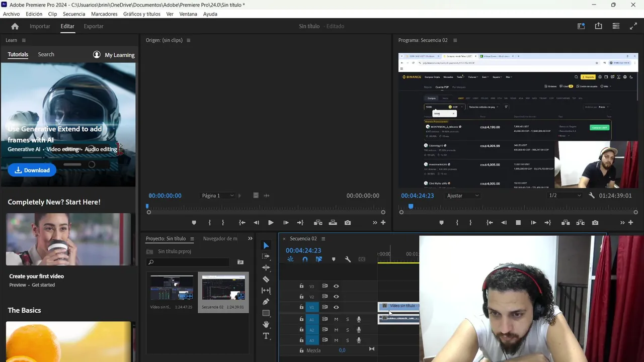This screenshot has height=362, width=644.
Task: Select the Hand tool
Action: 266,324
